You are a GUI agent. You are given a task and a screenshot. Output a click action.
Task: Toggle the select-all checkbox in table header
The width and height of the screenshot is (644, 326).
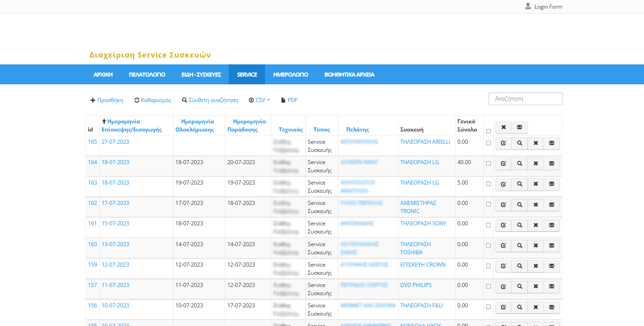[x=488, y=131]
